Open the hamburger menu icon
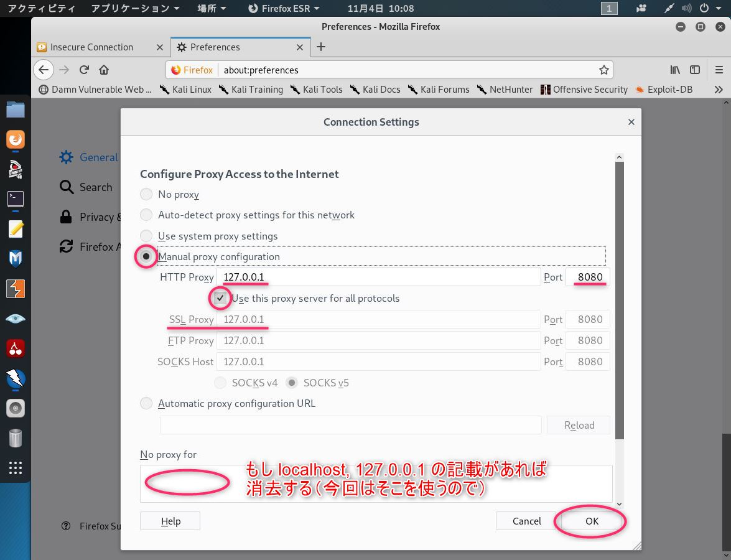This screenshot has width=731, height=560. [x=719, y=70]
